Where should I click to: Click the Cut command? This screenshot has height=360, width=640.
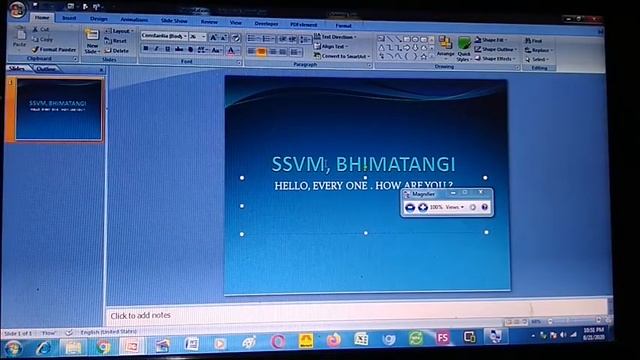click(x=41, y=30)
